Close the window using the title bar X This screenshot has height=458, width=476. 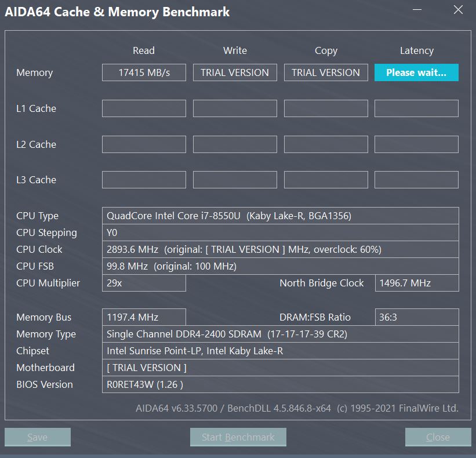pos(458,10)
